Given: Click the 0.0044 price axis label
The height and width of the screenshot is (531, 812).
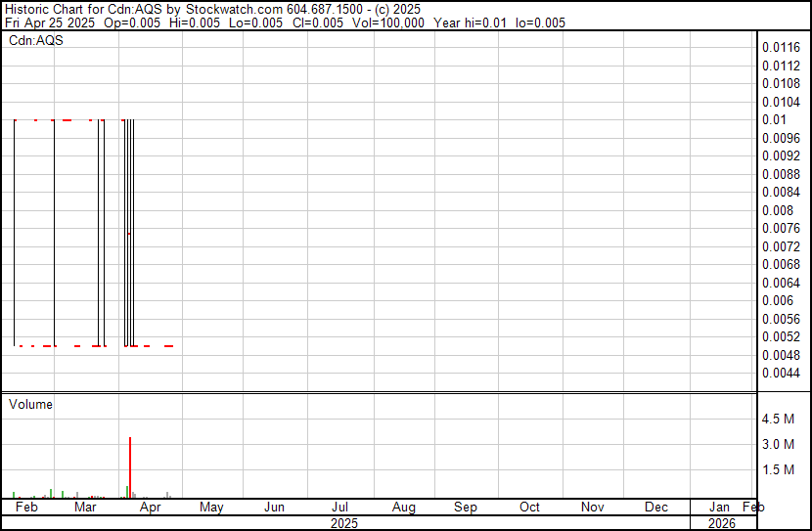Looking at the screenshot, I should (781, 374).
